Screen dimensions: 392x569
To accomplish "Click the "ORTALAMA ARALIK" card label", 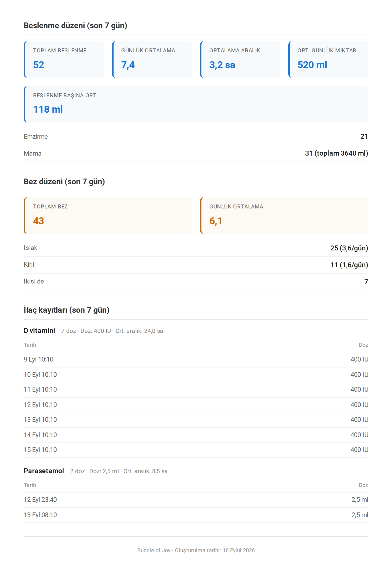I will [x=235, y=50].
